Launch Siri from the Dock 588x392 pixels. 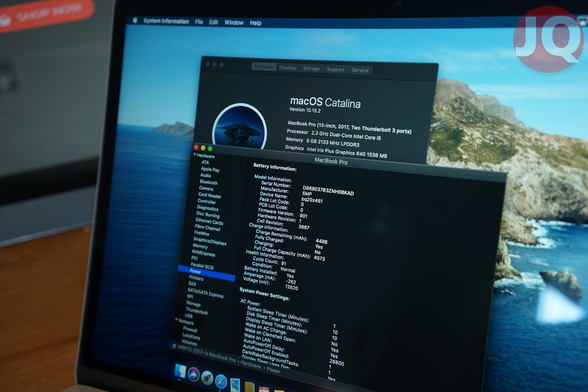194,374
